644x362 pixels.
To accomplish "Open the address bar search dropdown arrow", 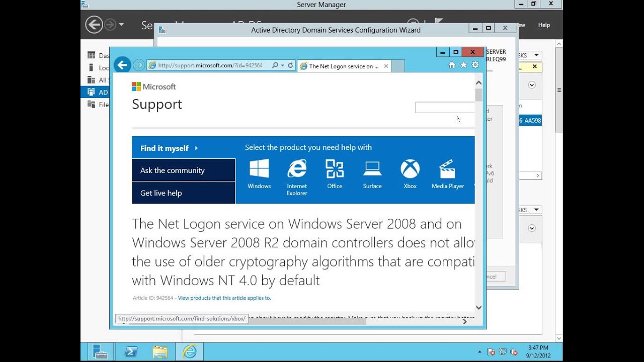I will pos(282,65).
